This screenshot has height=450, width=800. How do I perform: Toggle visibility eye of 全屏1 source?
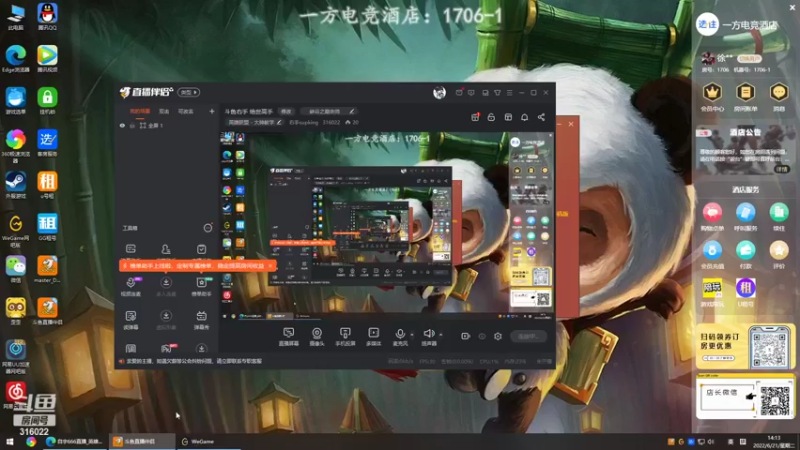(122, 126)
